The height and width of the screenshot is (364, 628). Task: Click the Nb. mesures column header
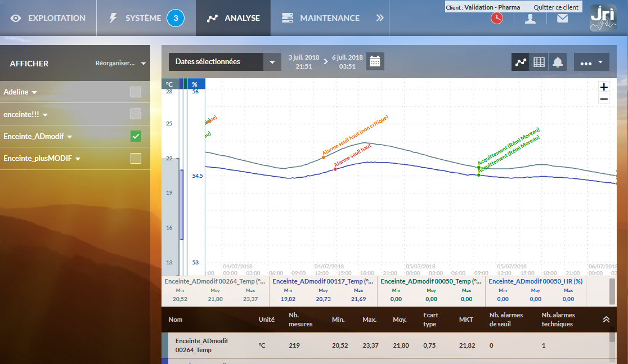[300, 320]
